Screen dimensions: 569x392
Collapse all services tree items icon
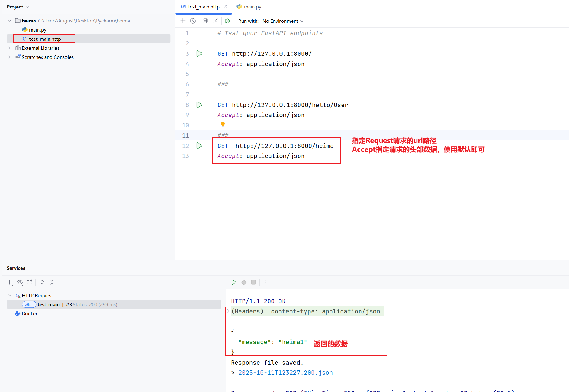(x=52, y=282)
